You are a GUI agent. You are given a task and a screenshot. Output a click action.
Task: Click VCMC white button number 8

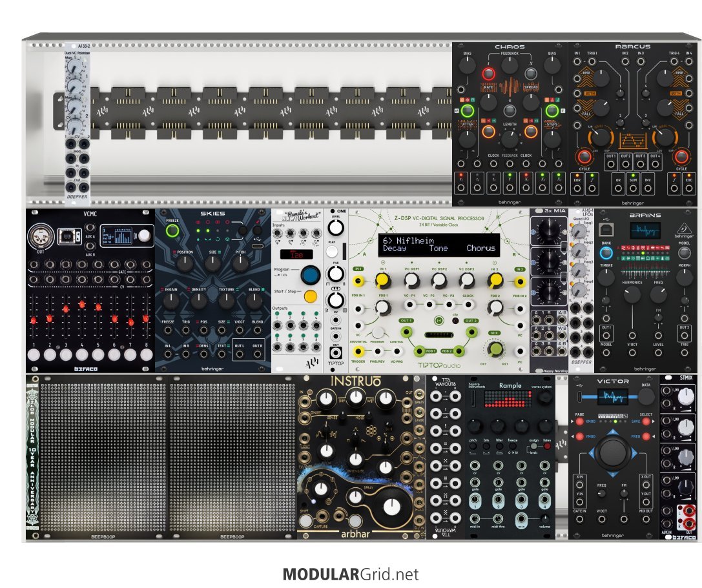147,355
